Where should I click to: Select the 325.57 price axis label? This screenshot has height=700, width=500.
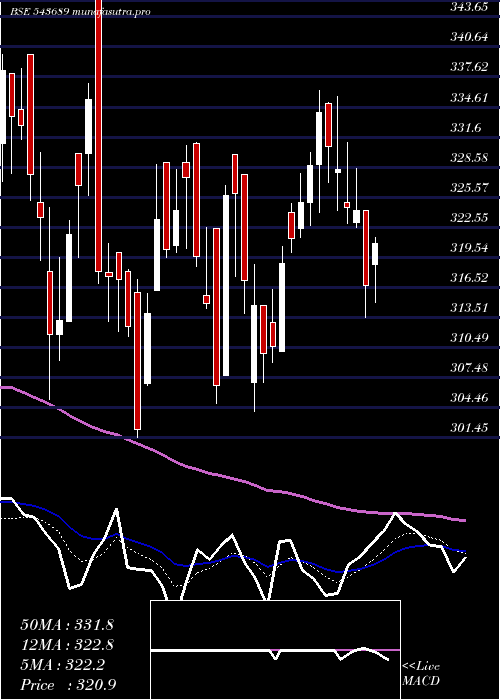[x=469, y=188]
